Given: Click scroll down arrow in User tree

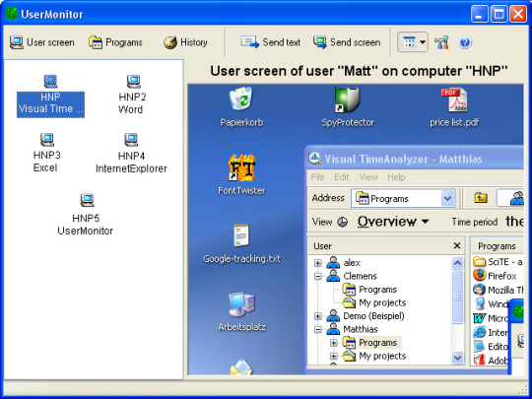Looking at the screenshot, I should pos(457,357).
